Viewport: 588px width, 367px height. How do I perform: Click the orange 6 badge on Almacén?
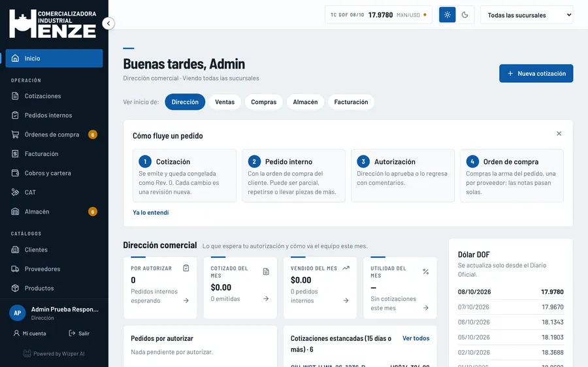click(x=93, y=212)
